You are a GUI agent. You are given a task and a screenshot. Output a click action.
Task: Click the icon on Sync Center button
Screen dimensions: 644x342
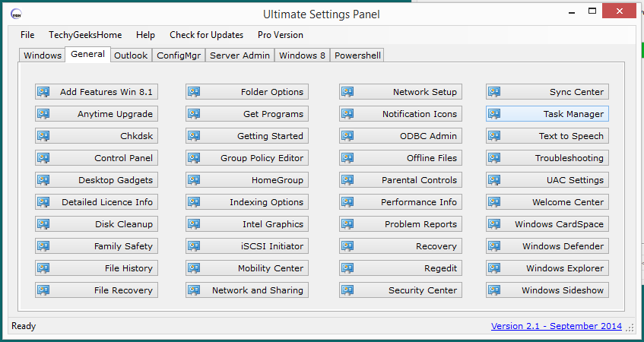tap(494, 92)
